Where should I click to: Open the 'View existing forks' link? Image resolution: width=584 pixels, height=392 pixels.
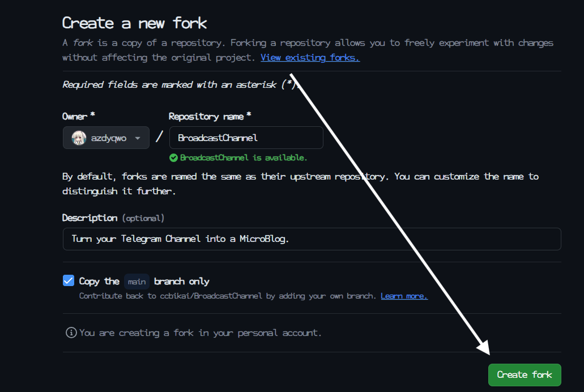pos(310,57)
